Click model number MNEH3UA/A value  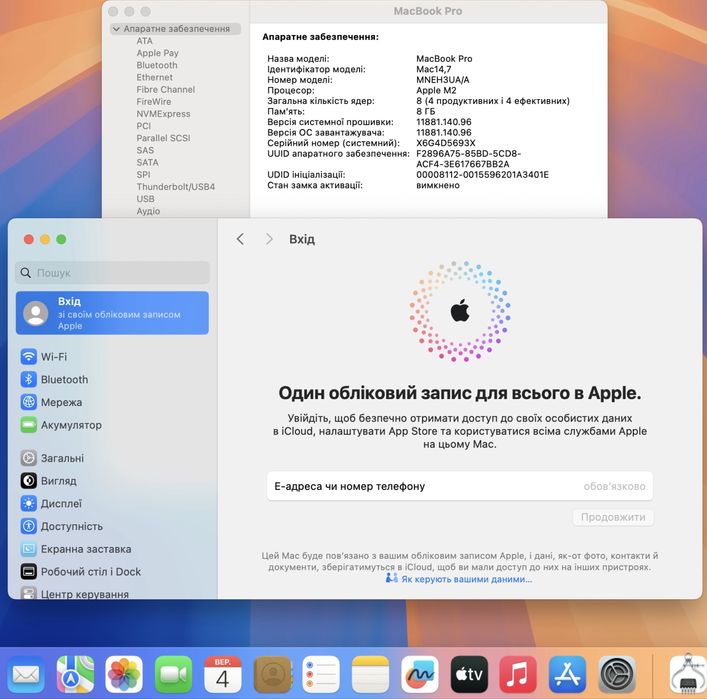[x=442, y=80]
